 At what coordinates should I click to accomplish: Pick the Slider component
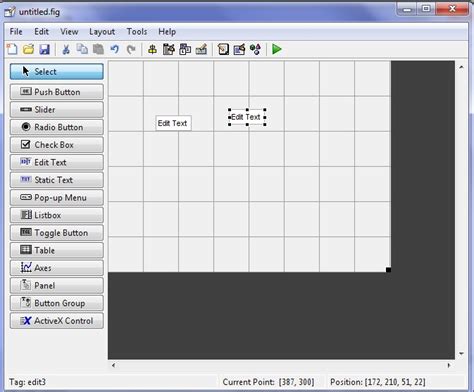(x=57, y=109)
